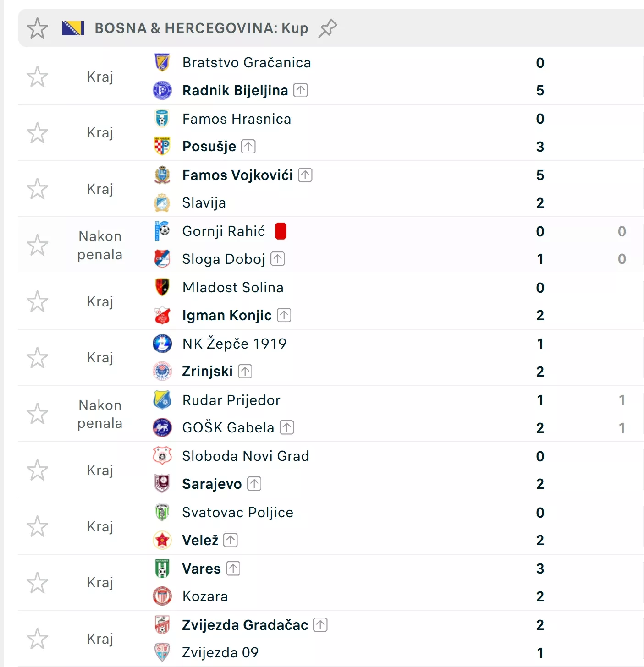Favorite the whole Bosna & Hercegovina Kup league
This screenshot has height=667, width=644.
[37, 28]
